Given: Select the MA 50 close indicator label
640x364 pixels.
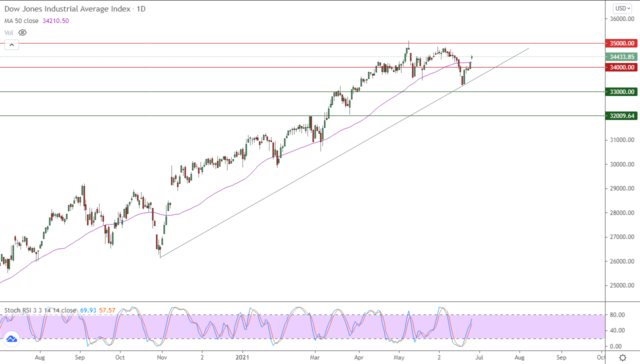Looking at the screenshot, I should coord(22,21).
